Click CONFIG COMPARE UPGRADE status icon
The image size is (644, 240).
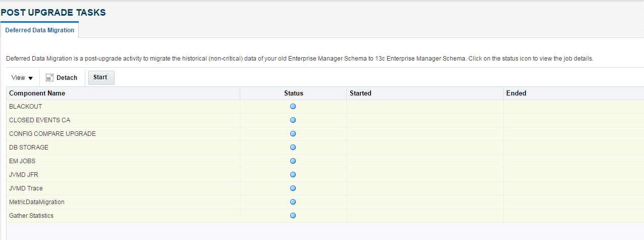(x=293, y=134)
